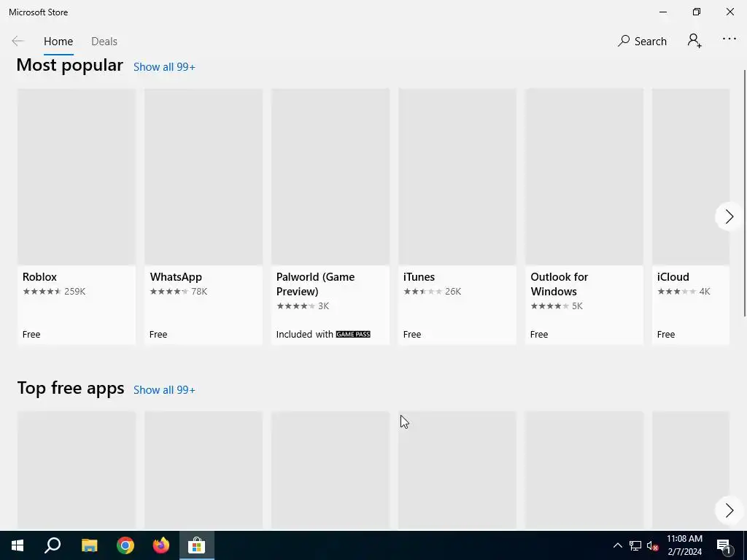747x560 pixels.
Task: Show all 99+ Most popular apps
Action: 164,67
